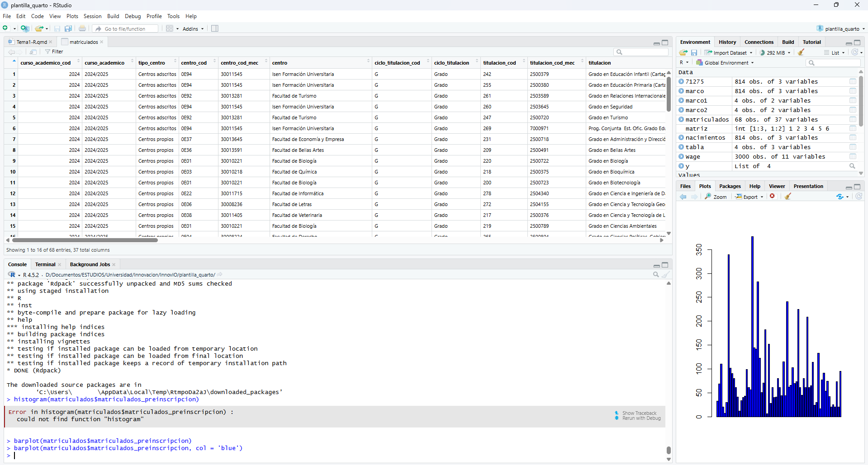Open the Import Dataset dropdown
This screenshot has height=465, width=868.
(729, 53)
